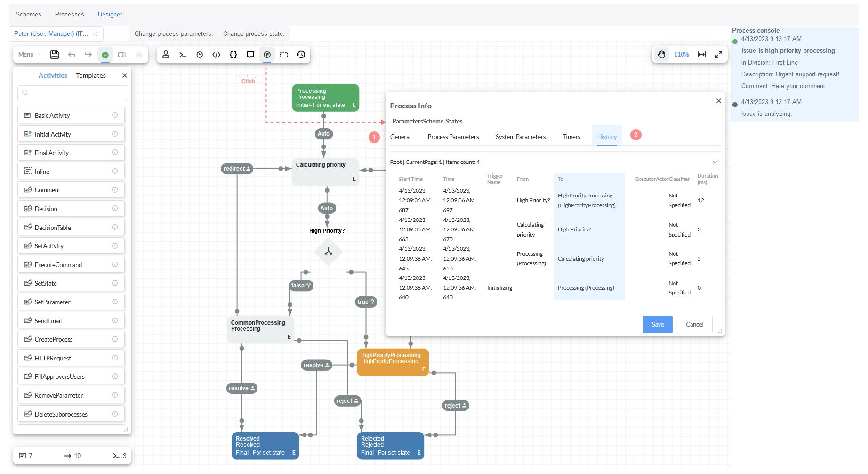This screenshot has height=474, width=868.
Task: Switch to the System Parameters tab
Action: point(521,137)
